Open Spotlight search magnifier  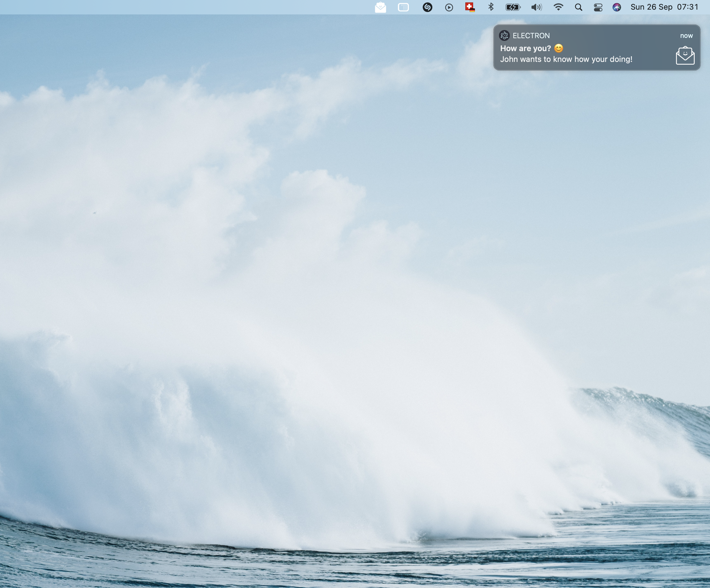tap(578, 7)
